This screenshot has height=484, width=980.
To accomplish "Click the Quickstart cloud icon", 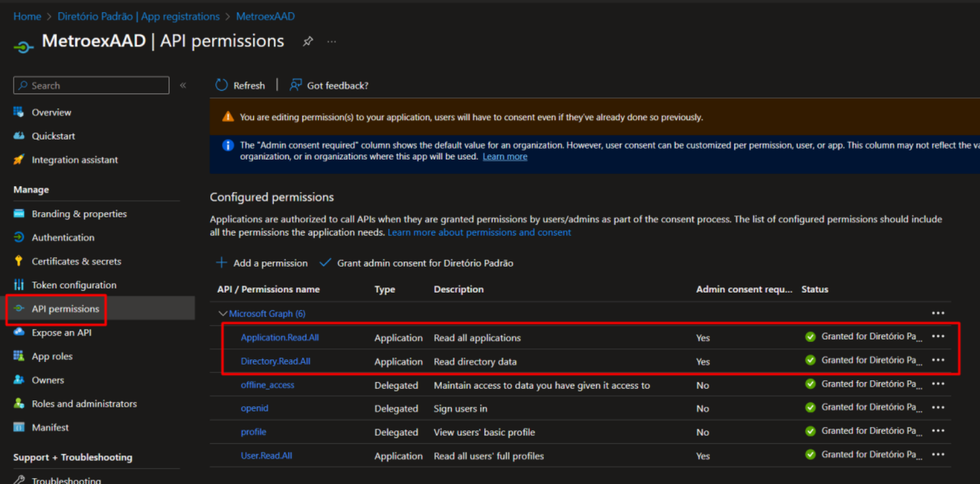I will coord(19,136).
